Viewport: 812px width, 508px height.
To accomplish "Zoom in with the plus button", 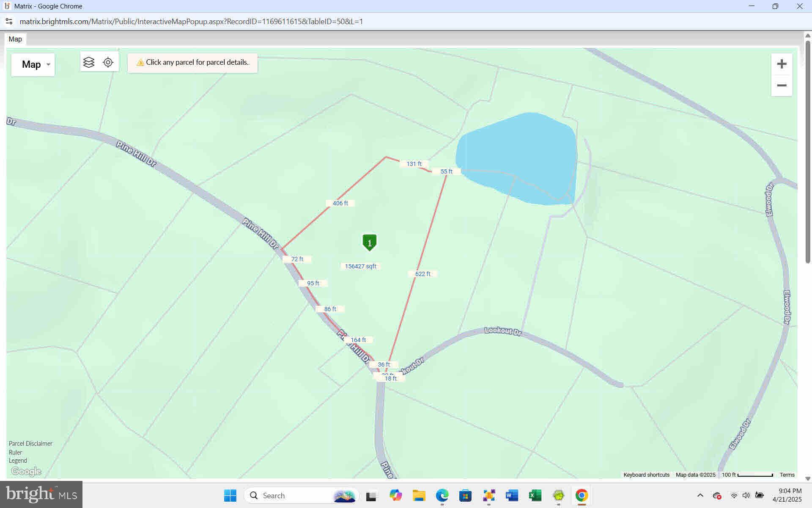I will [x=782, y=64].
